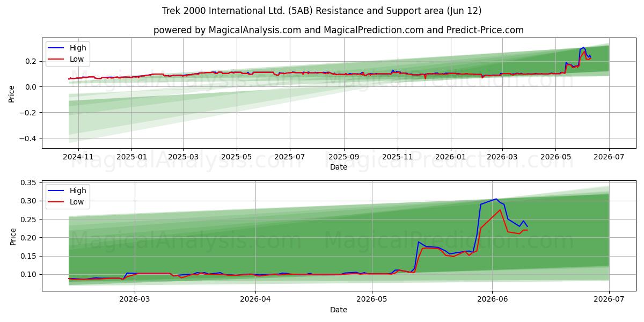The image size is (644, 322).
Task: Click the bottom chart 'Date' axis label
Action: pyautogui.click(x=339, y=310)
